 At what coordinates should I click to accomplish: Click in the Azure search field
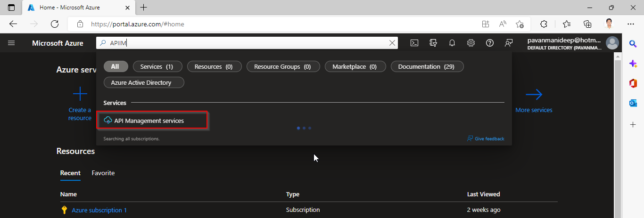(245, 43)
